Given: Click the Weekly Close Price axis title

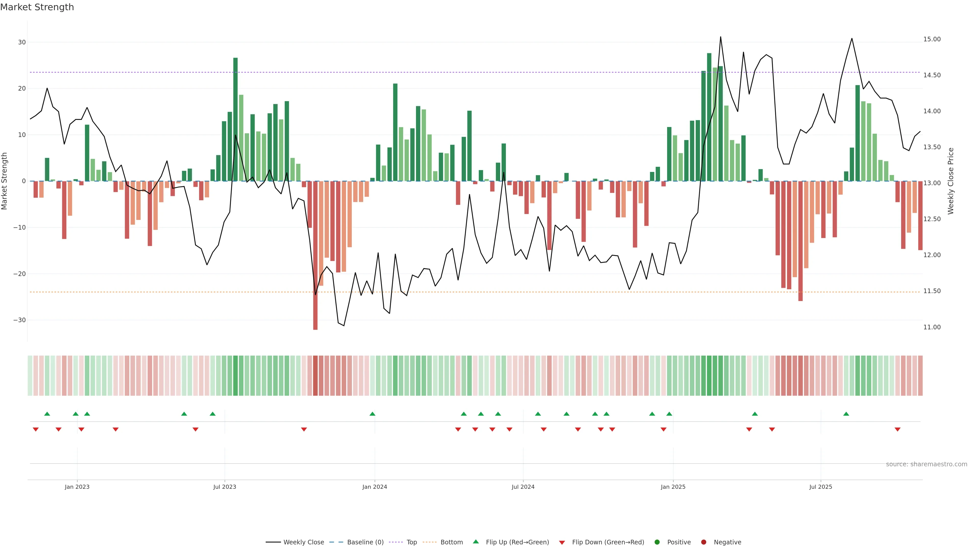Looking at the screenshot, I should [951, 181].
